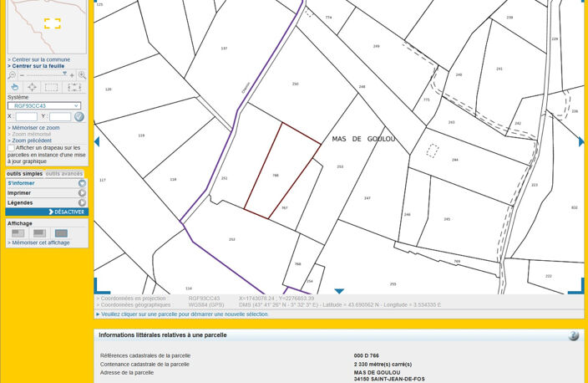This screenshot has width=588, height=383.
Task: Expand the Imprimer section arrow
Action: (x=82, y=193)
